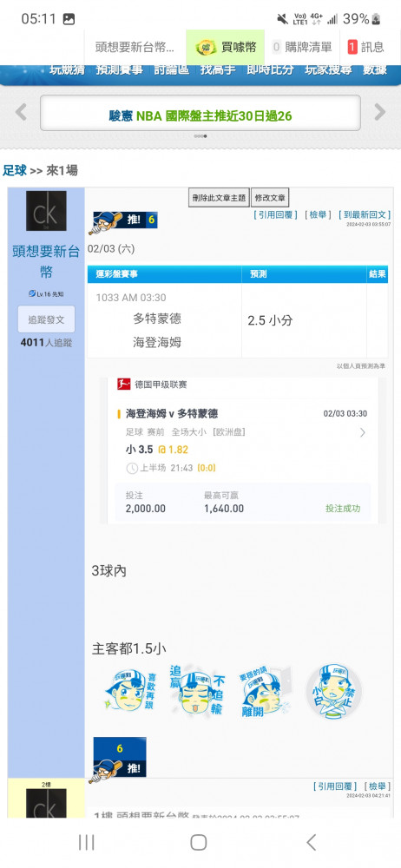This screenshot has height=868, width=401.
Task: Open 玩家搜尋 in the navigation bar
Action: (x=328, y=69)
